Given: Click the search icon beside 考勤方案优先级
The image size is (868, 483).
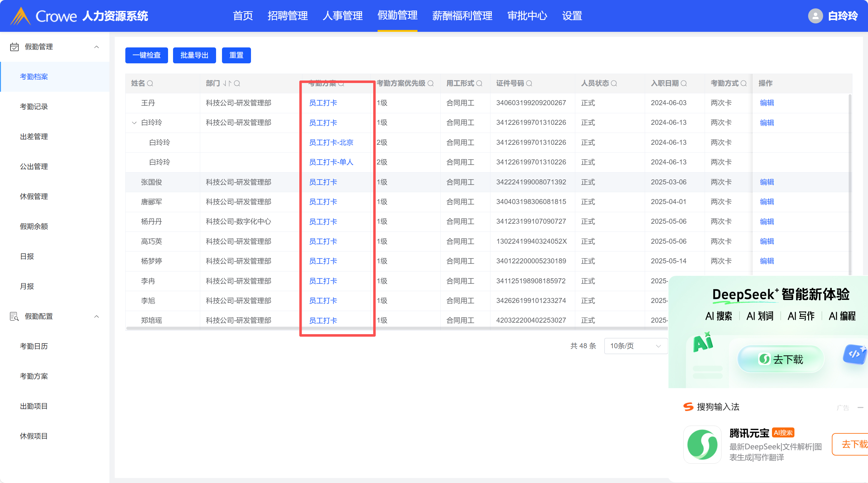Looking at the screenshot, I should point(431,83).
